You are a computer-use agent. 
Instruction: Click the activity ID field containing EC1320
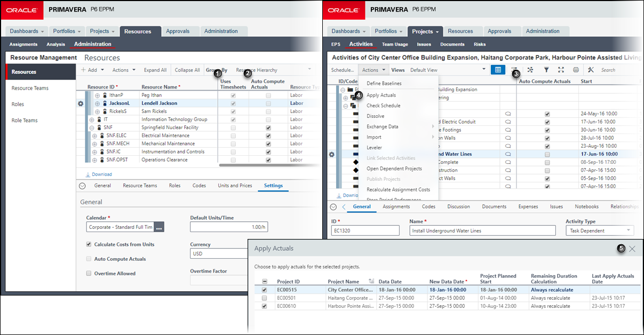pos(365,230)
